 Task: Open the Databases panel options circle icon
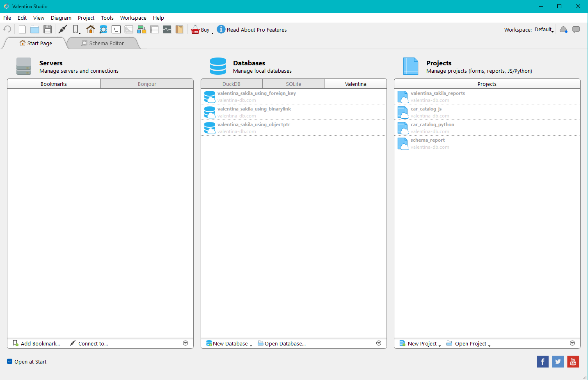click(x=379, y=343)
